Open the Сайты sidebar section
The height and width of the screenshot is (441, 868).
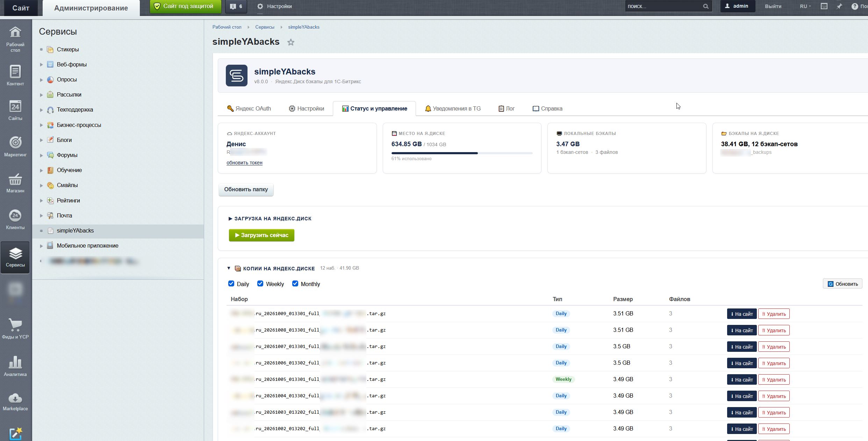[x=15, y=110]
